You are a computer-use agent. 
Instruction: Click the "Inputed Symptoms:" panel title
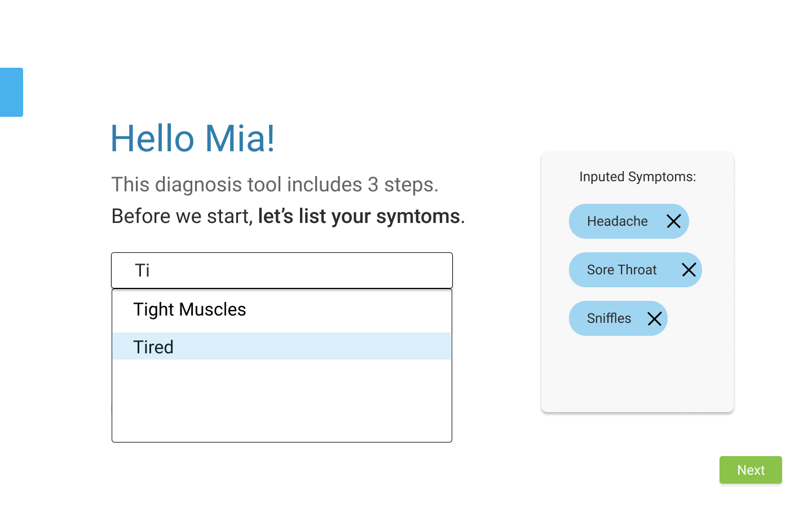point(637,177)
